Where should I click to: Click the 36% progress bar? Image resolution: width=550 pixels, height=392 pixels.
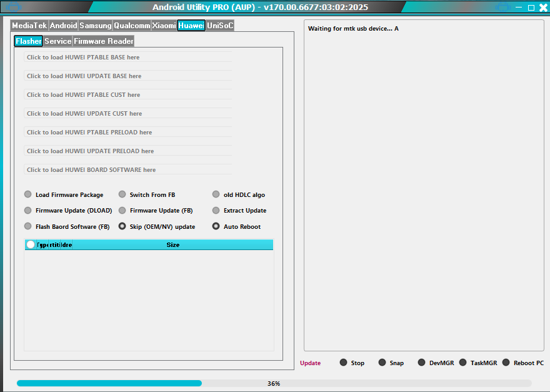point(275,383)
